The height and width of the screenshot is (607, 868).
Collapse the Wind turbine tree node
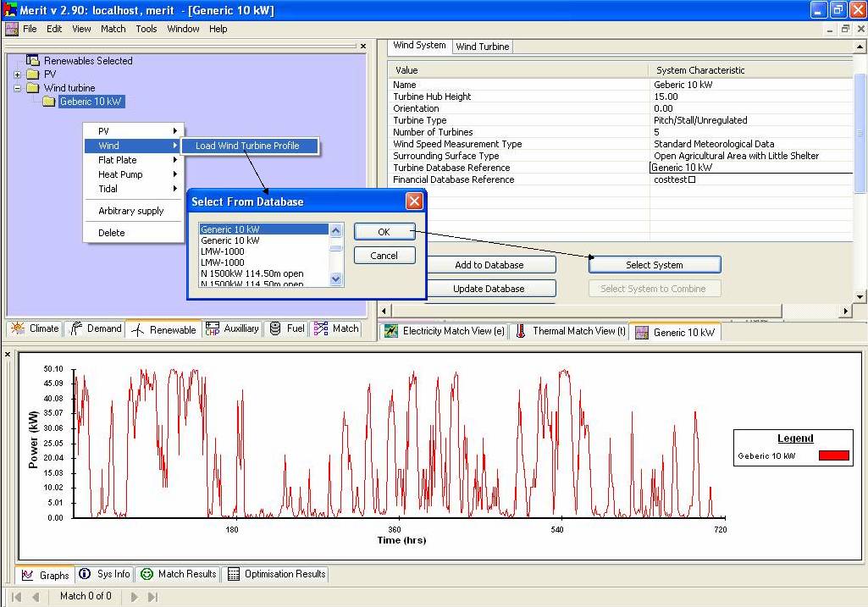17,88
